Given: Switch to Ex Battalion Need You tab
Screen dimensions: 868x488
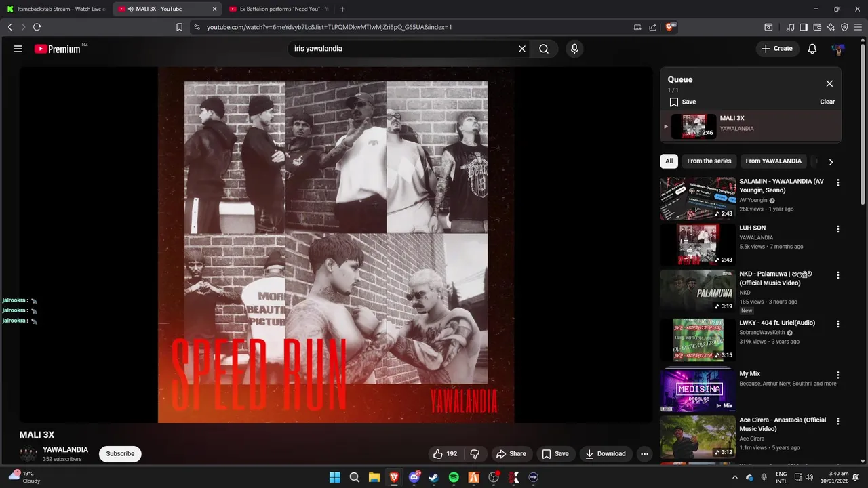Looking at the screenshot, I should 278,9.
